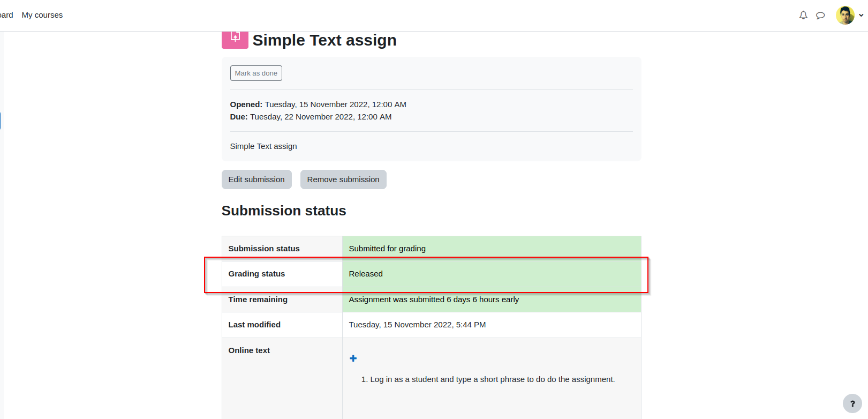
Task: Click the Opened date line
Action: coord(318,104)
